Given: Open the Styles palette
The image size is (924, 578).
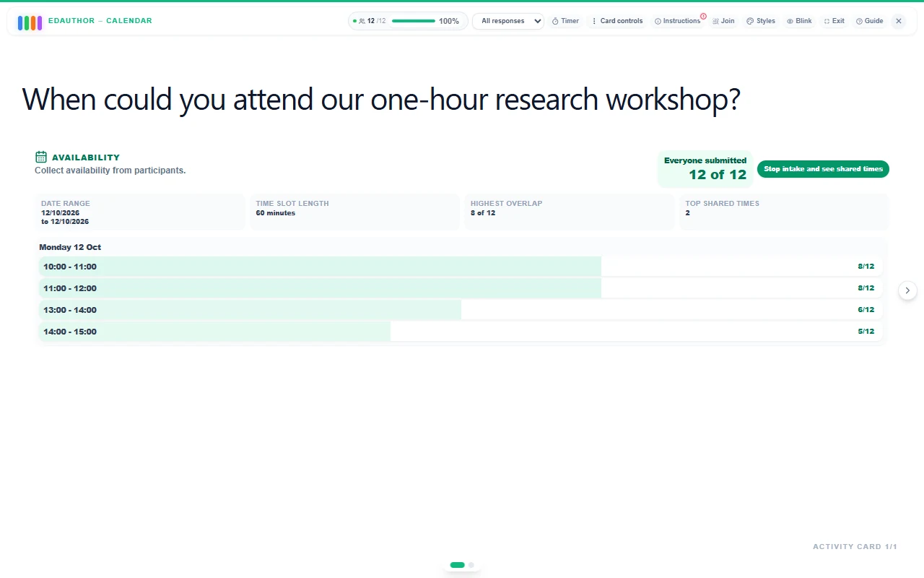Looking at the screenshot, I should (x=761, y=21).
